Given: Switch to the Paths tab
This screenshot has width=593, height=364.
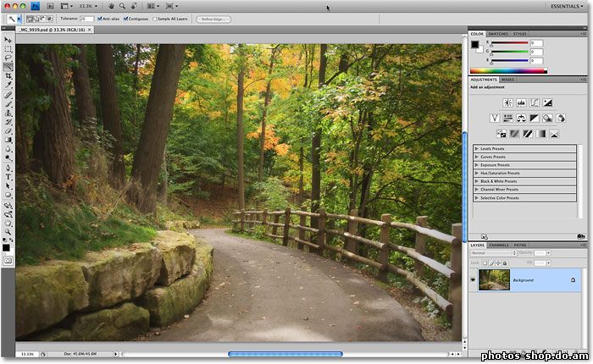Looking at the screenshot, I should [520, 245].
